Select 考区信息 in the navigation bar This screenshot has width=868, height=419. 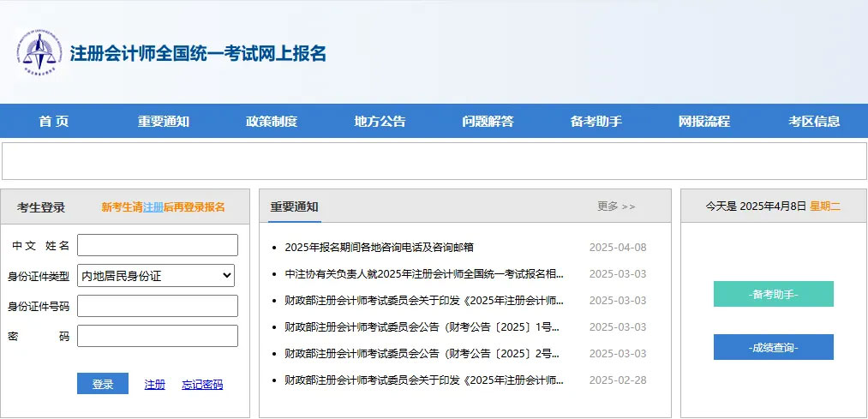point(814,122)
